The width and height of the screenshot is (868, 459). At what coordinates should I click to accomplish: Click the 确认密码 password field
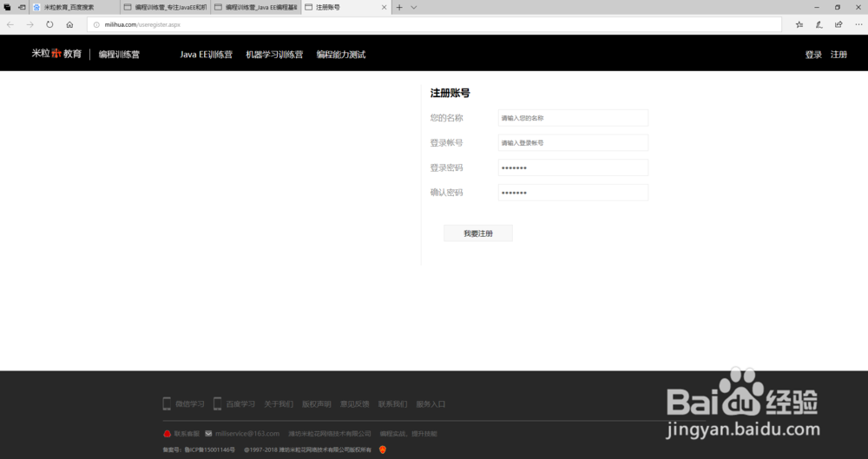coord(573,193)
